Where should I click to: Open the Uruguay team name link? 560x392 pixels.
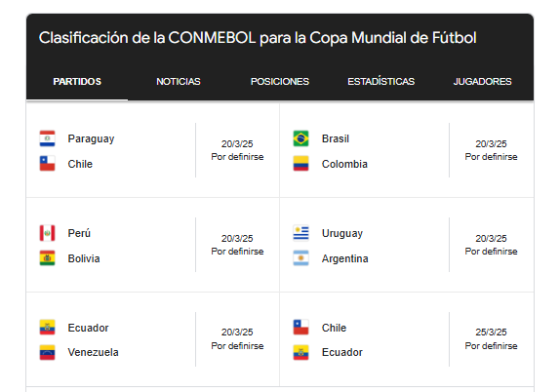click(342, 233)
